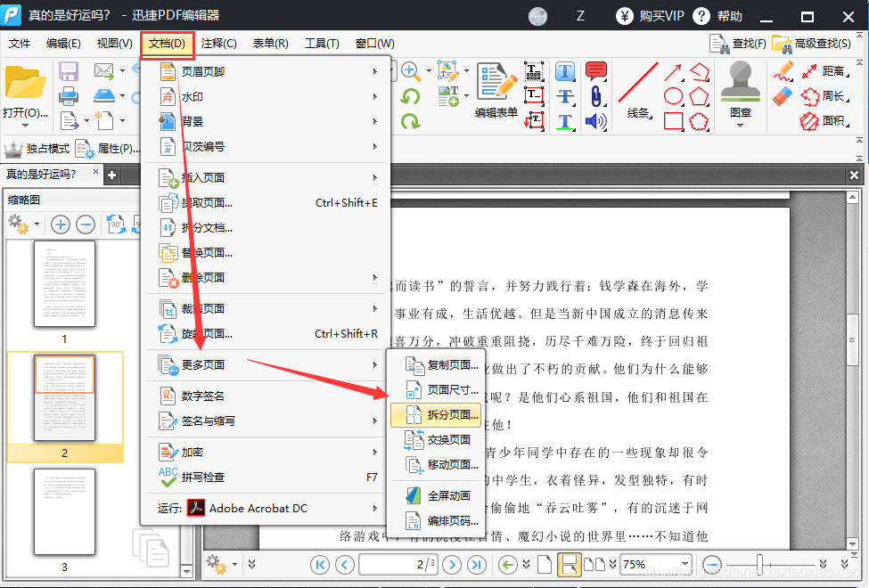Expand 水印 submenu
This screenshot has width=869, height=588.
[267, 96]
